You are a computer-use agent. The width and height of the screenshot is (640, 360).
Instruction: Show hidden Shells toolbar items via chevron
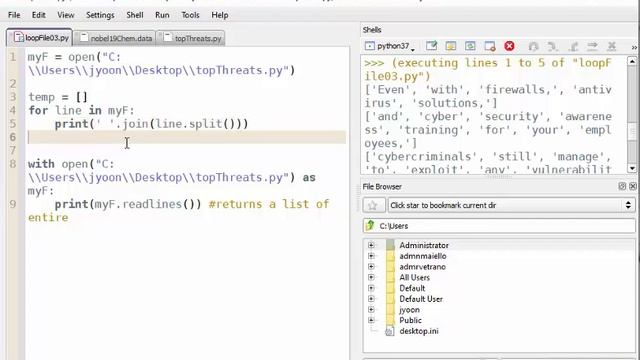(634, 47)
